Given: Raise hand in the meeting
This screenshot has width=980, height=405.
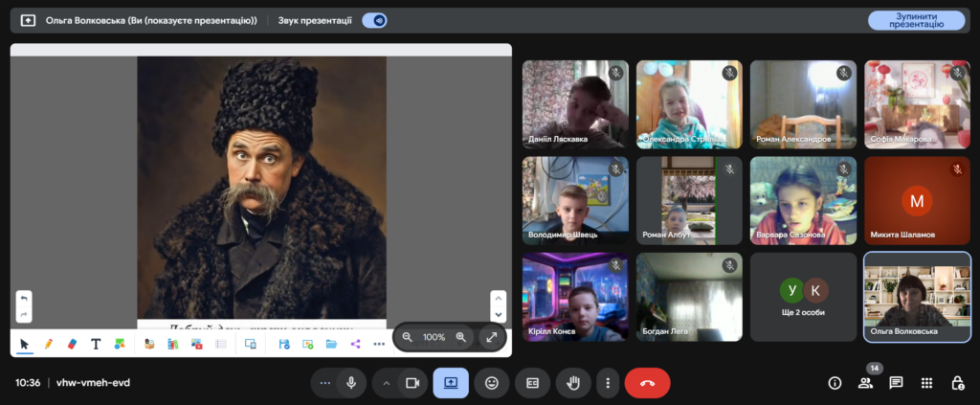Looking at the screenshot, I should [x=574, y=383].
